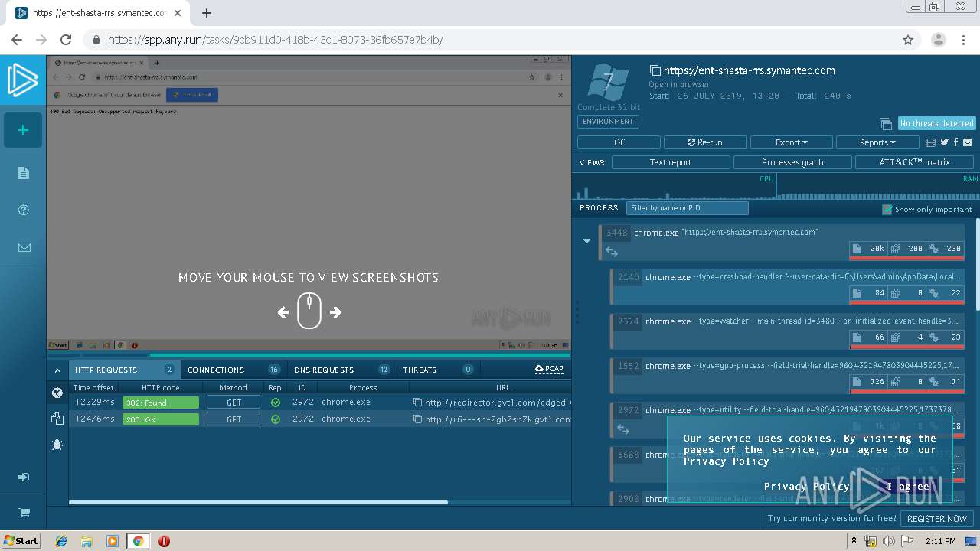Select process chrome.exe 2140 crashpad-handler
This screenshot has width=980, height=551.
pyautogui.click(x=787, y=286)
